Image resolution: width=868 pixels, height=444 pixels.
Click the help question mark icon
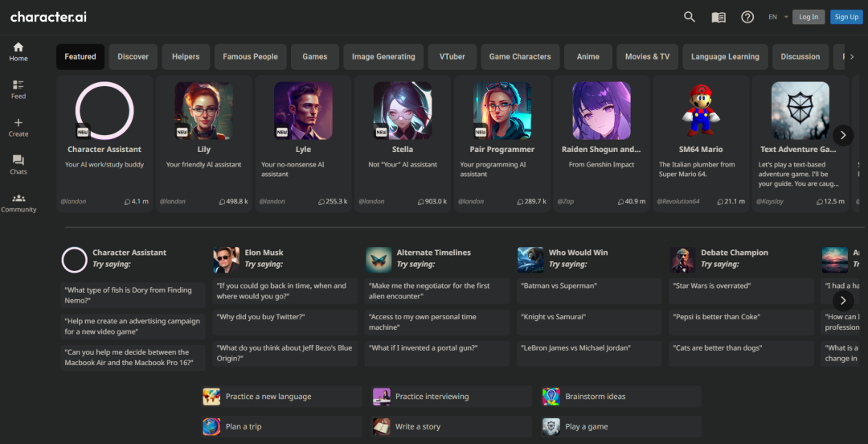(x=747, y=17)
